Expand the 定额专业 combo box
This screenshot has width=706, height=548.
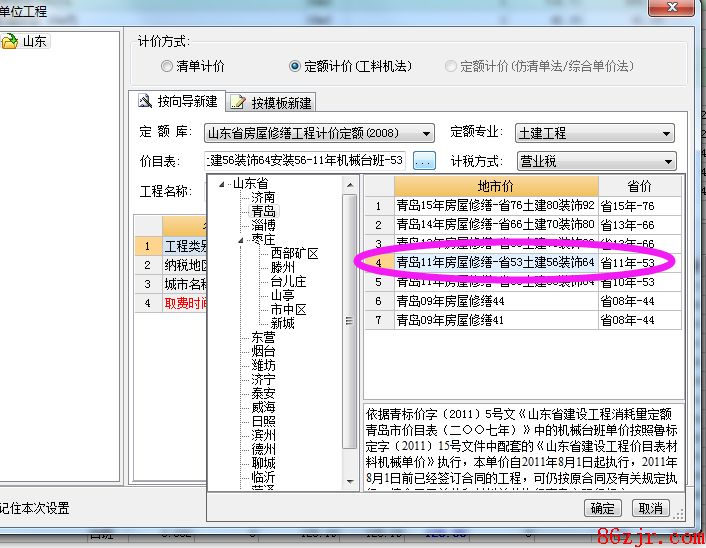tap(666, 133)
